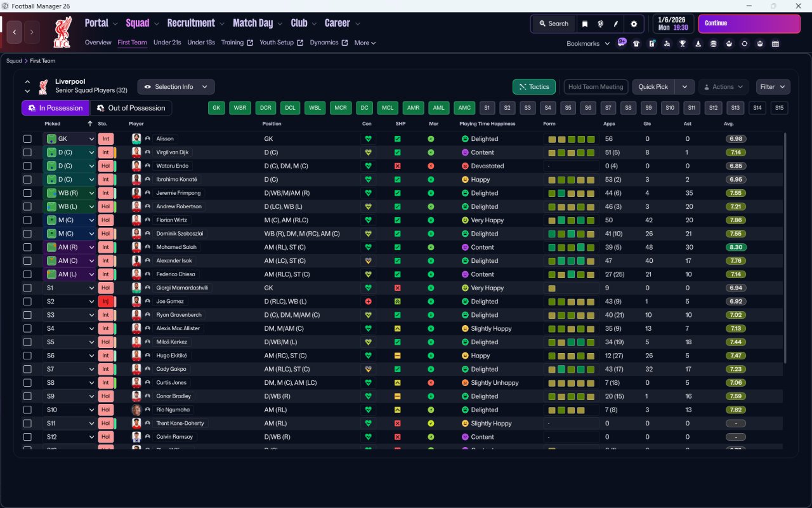This screenshot has width=812, height=508.
Task: Open the AM (R) picked dropdown for Salah
Action: click(69, 247)
